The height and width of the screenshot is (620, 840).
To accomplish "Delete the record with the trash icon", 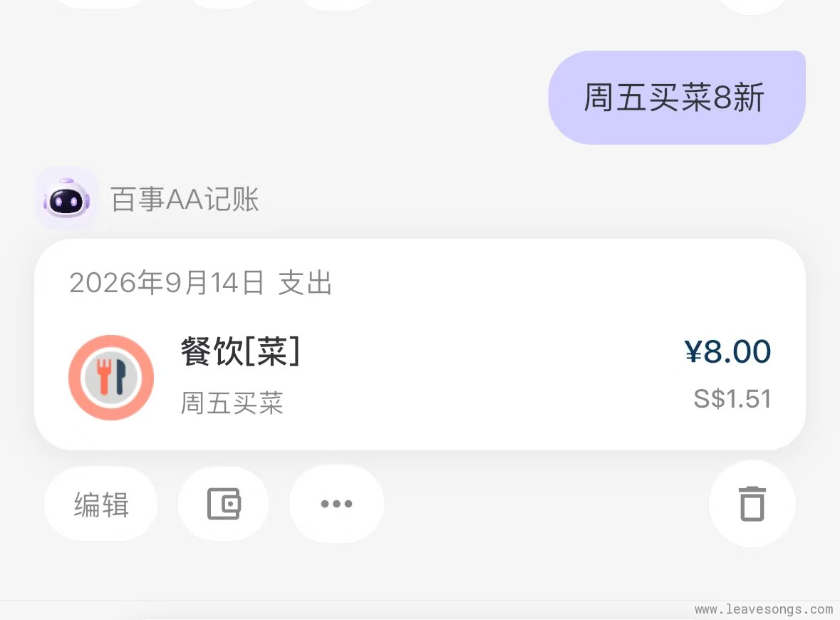I will pyautogui.click(x=752, y=504).
